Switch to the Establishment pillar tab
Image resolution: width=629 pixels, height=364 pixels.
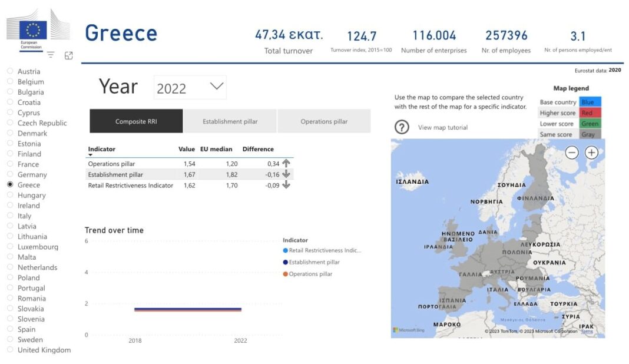pos(230,121)
